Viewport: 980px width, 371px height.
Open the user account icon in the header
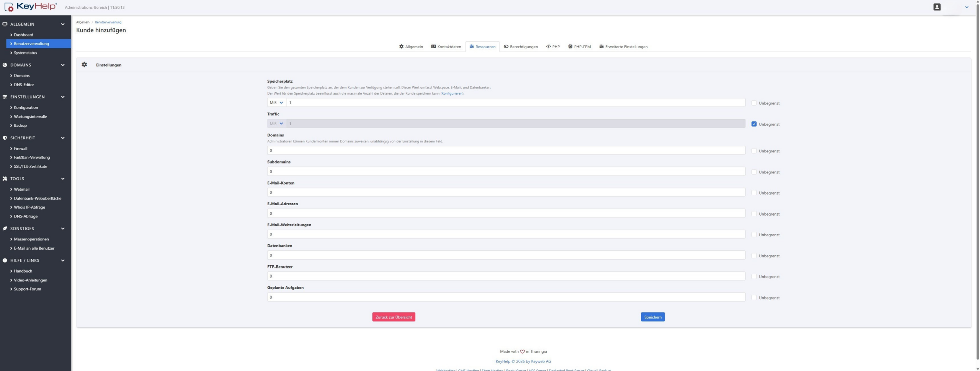(937, 7)
